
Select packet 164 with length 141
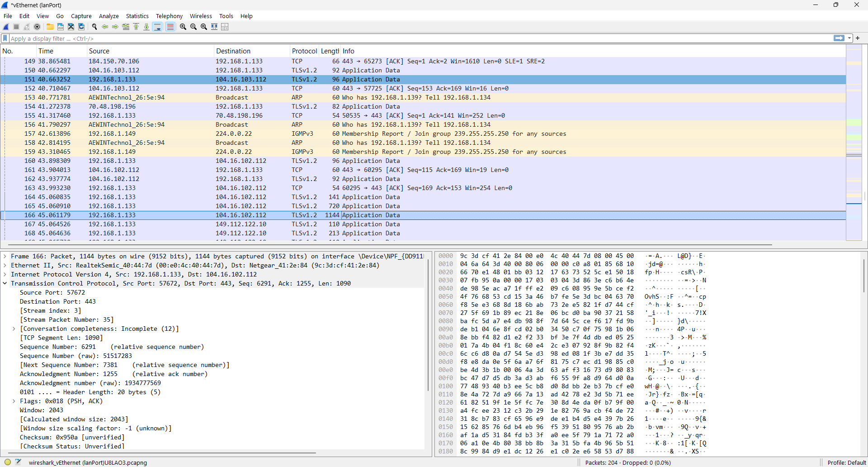[x=423, y=197]
